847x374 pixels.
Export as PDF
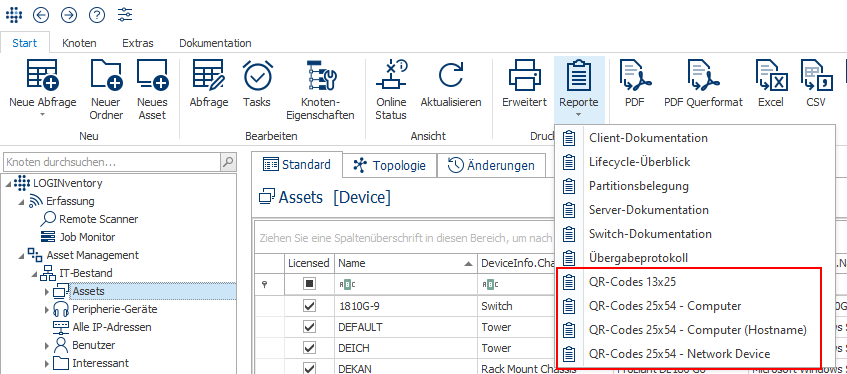point(635,84)
